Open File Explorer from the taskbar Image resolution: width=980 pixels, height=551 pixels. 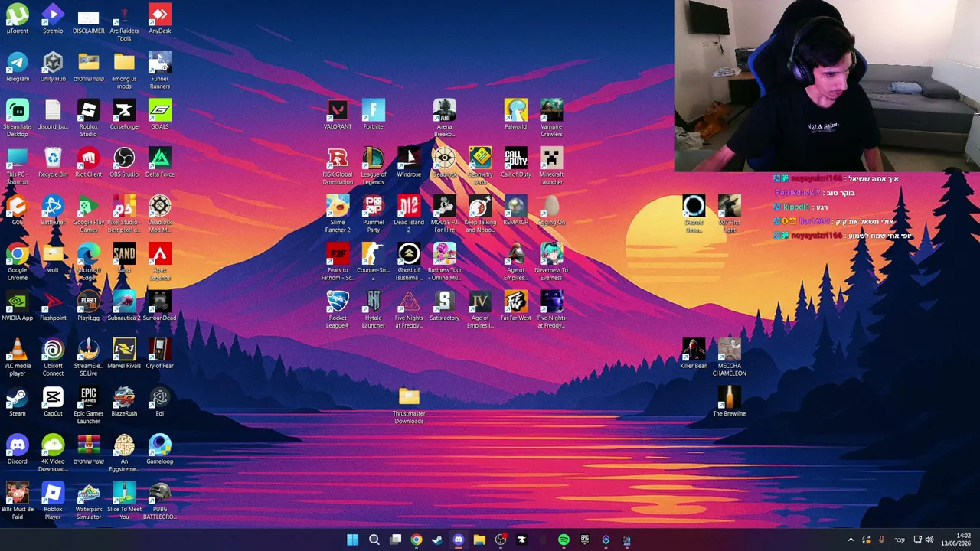[479, 540]
